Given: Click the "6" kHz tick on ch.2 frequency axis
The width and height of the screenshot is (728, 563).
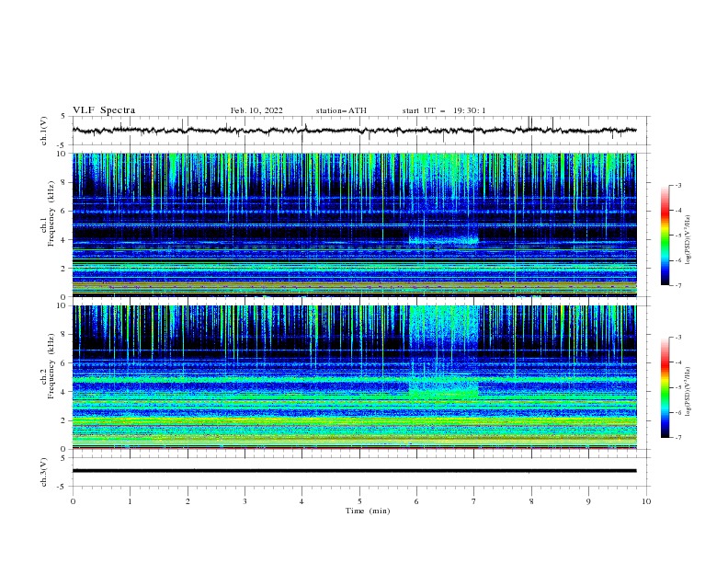Looking at the screenshot, I should click(63, 362).
